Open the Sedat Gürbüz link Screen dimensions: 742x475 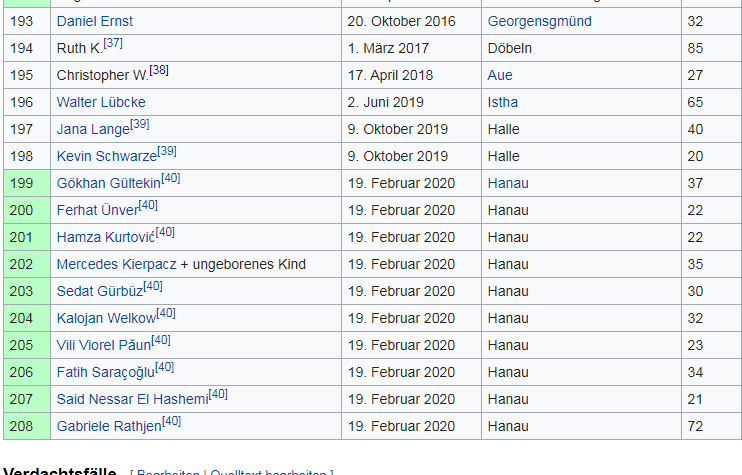99,291
